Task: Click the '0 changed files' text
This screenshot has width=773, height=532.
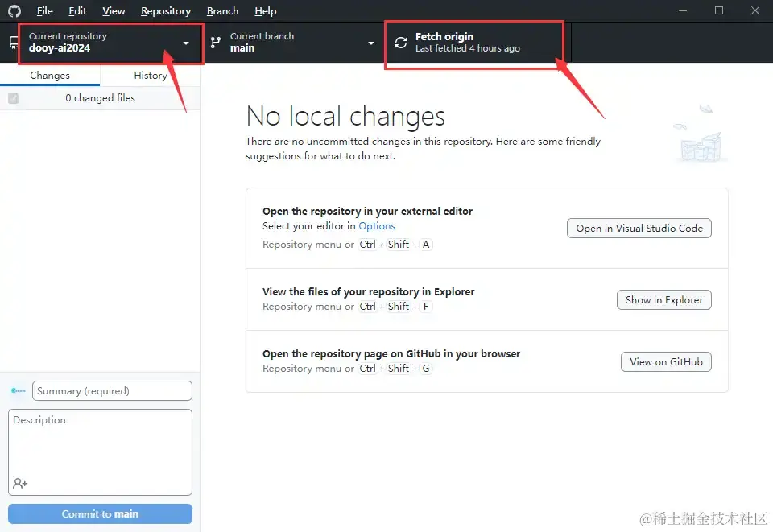Action: [100, 98]
